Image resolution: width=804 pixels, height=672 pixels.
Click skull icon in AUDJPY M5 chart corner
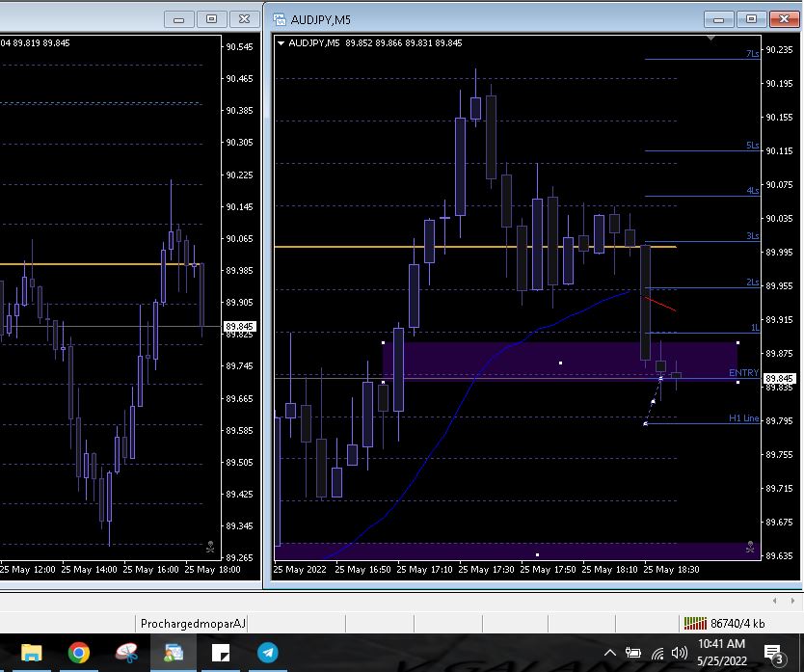click(750, 547)
